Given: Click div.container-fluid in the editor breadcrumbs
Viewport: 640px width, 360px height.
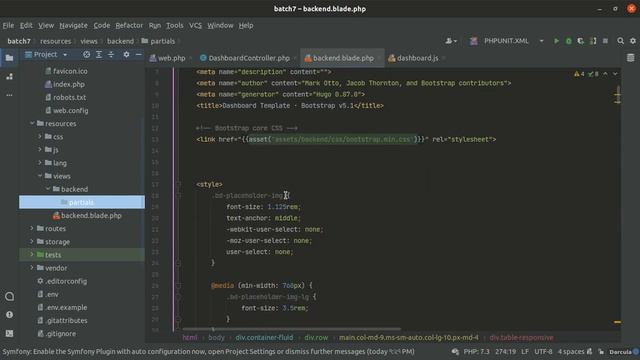Looking at the screenshot, I should point(264,338).
